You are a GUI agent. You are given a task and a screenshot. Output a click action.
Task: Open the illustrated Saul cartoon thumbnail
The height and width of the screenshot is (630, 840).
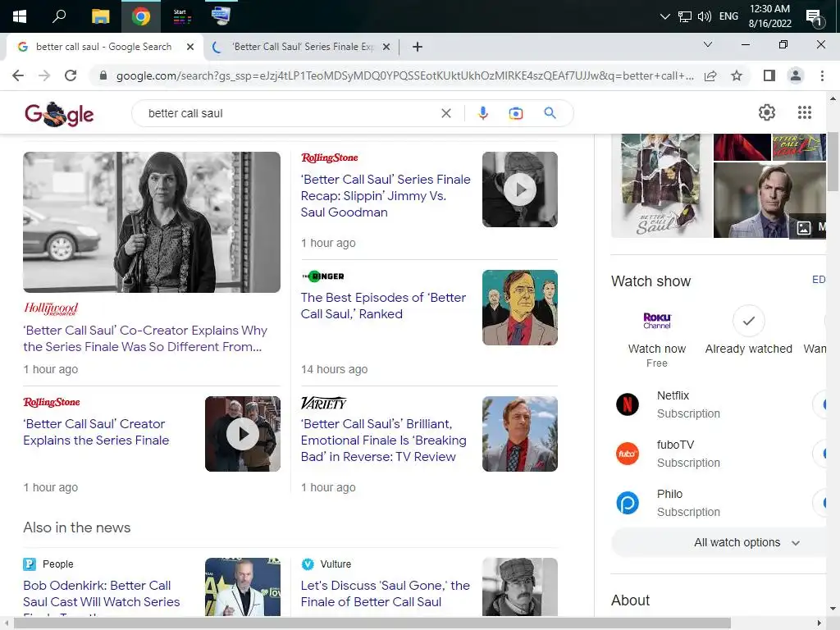(x=519, y=308)
